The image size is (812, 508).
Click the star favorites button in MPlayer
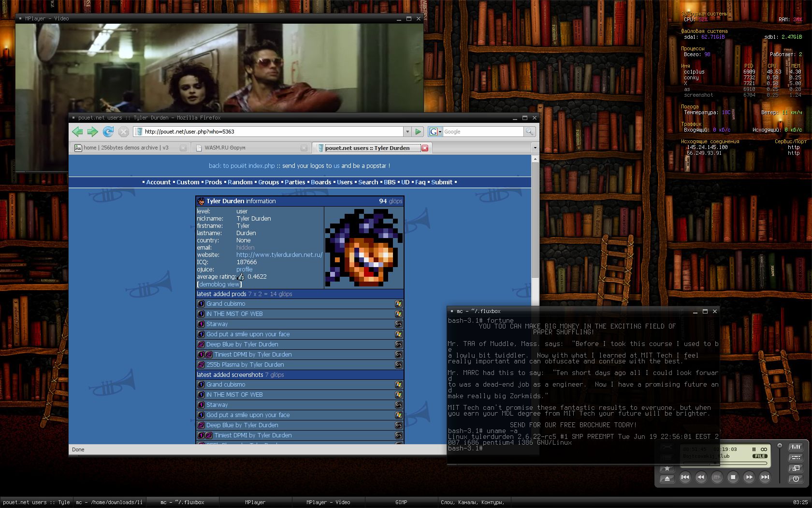667,469
